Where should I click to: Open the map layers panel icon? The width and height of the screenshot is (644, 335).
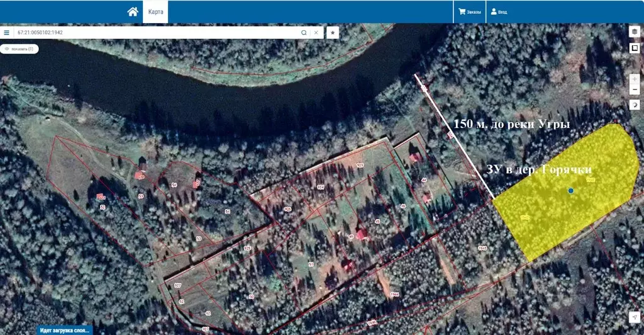[635, 31]
